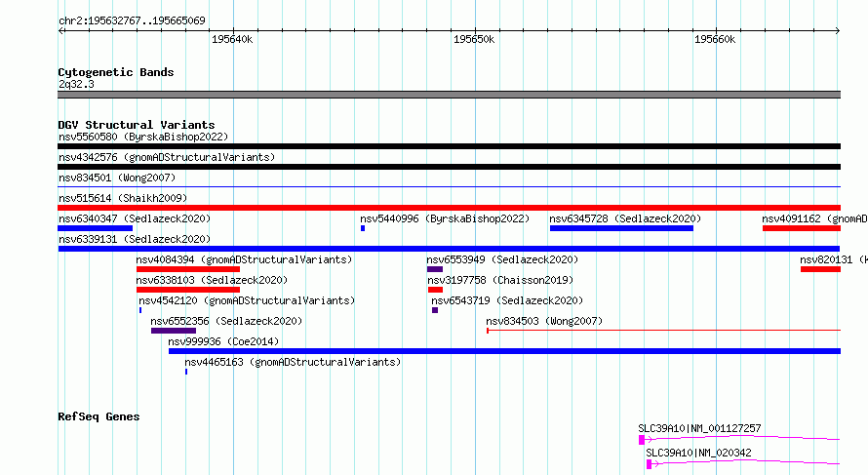Select the nsv4091162 variant label

(x=814, y=218)
